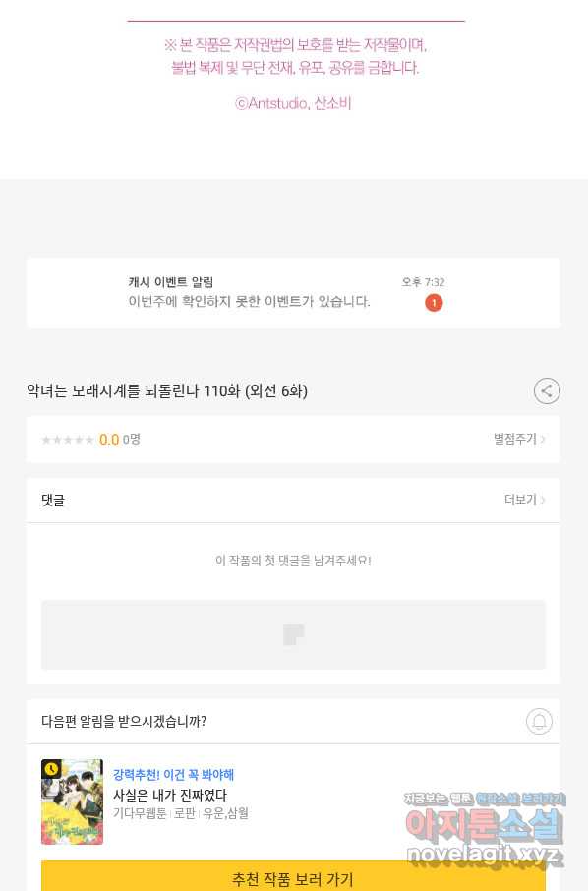588x891 pixels.
Task: Open the 별점주기 rating link
Action: [x=519, y=439]
